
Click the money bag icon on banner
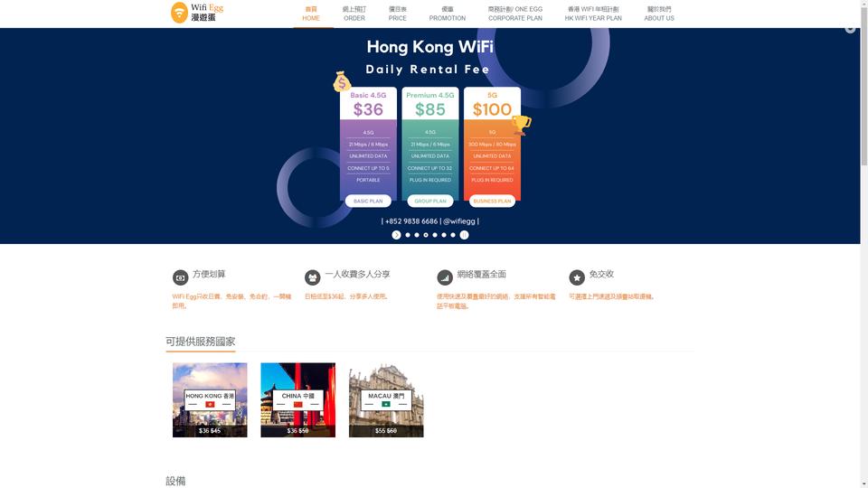tap(342, 82)
